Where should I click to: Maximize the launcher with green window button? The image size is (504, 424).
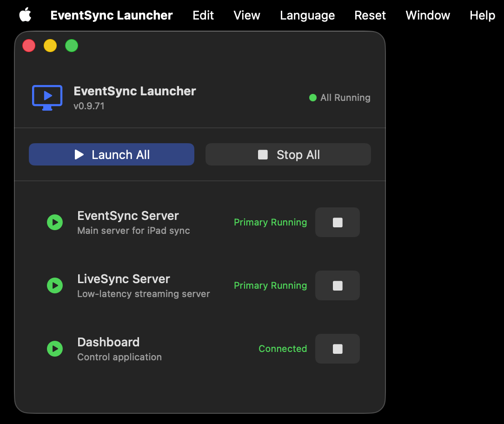point(71,46)
